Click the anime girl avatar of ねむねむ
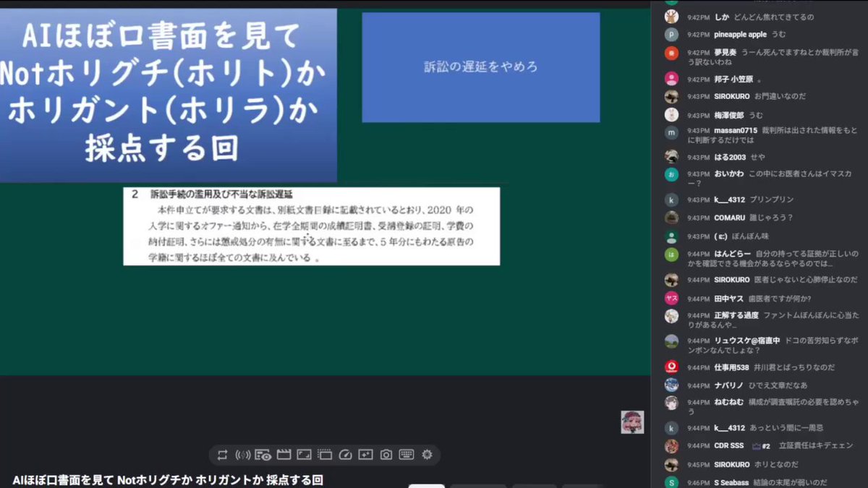Image resolution: width=868 pixels, height=488 pixels. tap(671, 403)
